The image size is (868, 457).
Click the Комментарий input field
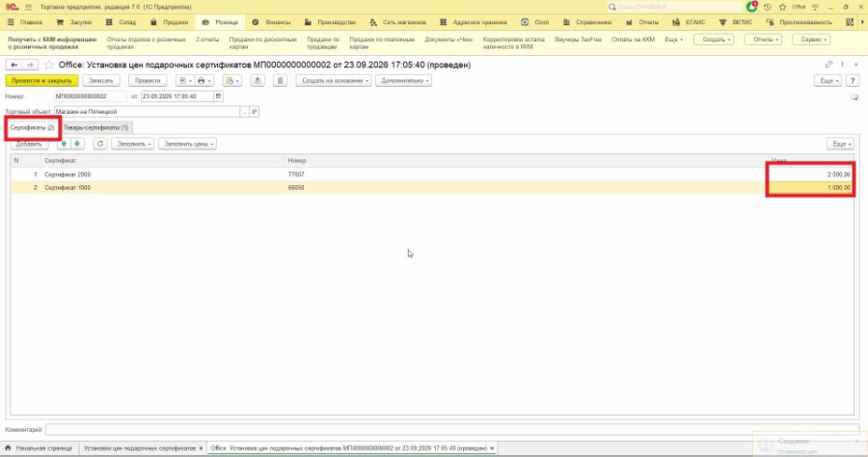pos(451,429)
